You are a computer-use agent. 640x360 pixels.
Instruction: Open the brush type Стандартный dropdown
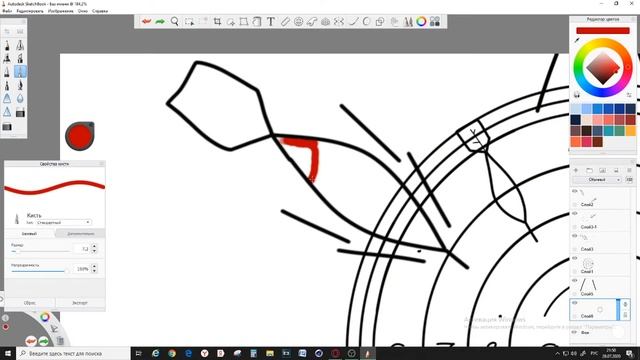click(64, 222)
